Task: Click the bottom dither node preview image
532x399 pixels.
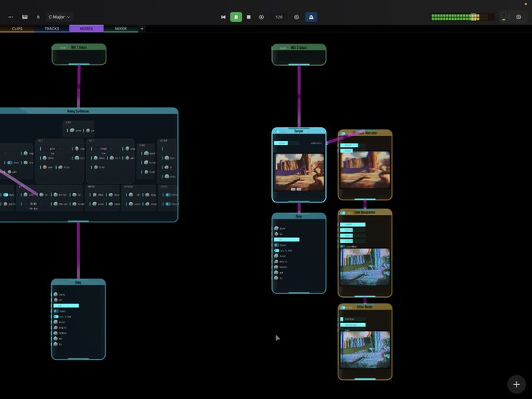Action: coord(365,349)
